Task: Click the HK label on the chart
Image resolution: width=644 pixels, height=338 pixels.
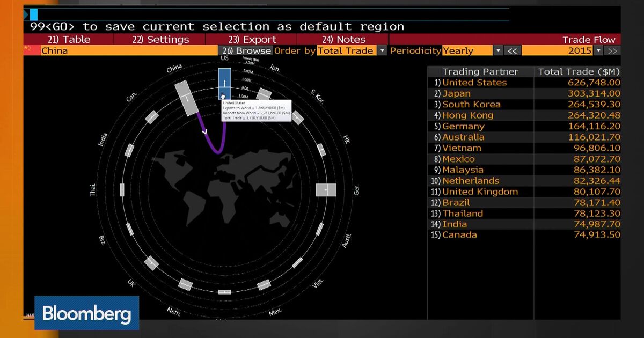Action: pyautogui.click(x=346, y=139)
